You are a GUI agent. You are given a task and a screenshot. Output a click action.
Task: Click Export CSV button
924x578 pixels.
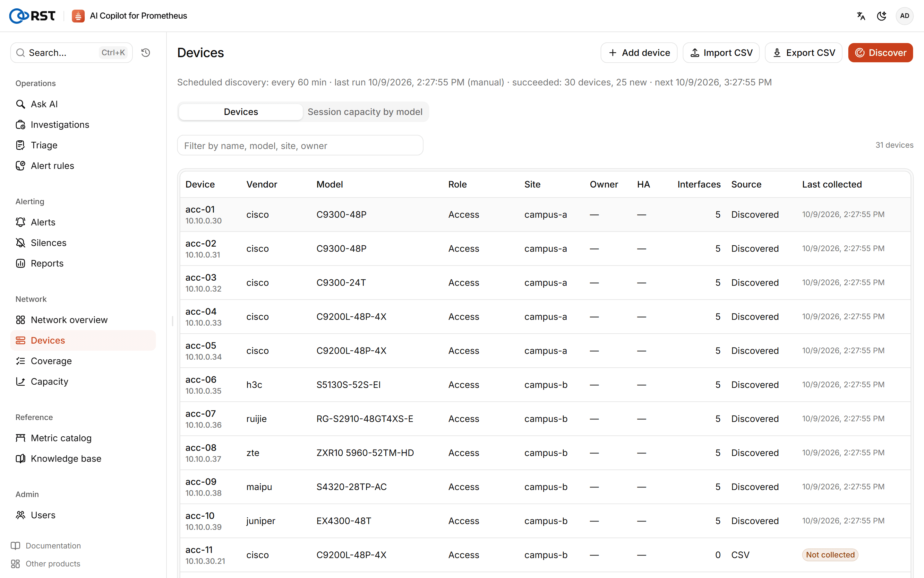point(803,53)
